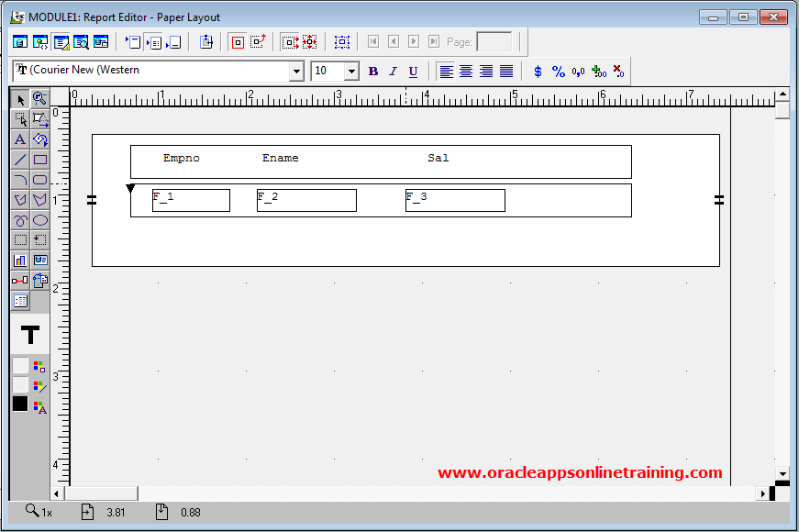Select the Rounded Rectangle tool
The image size is (799, 532).
(x=40, y=180)
